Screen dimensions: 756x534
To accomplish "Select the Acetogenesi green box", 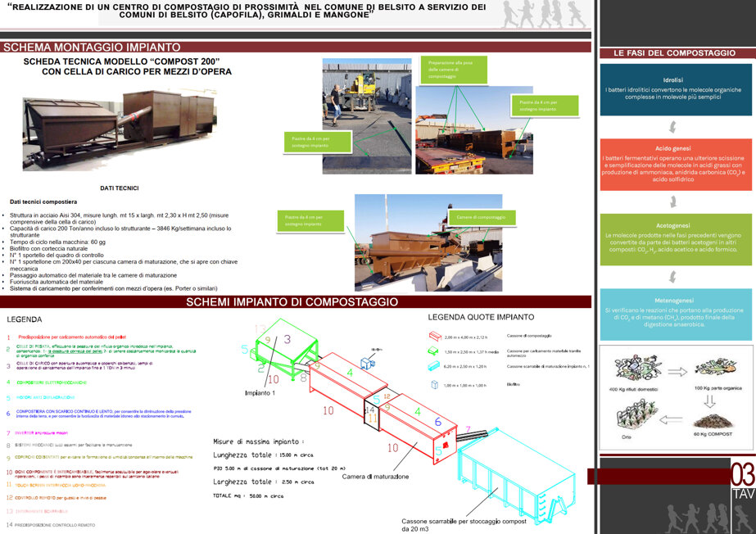I will click(676, 239).
